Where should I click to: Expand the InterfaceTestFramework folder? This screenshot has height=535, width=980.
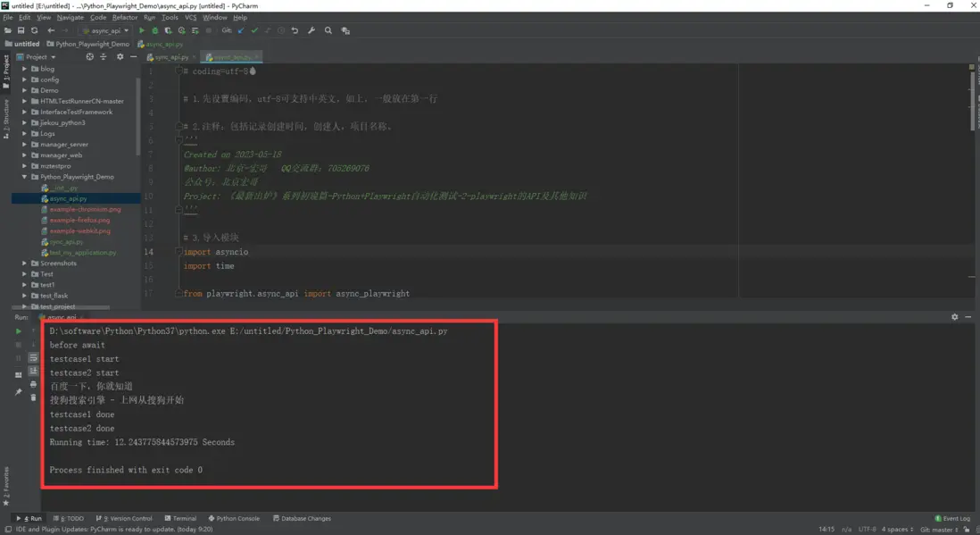coord(25,112)
